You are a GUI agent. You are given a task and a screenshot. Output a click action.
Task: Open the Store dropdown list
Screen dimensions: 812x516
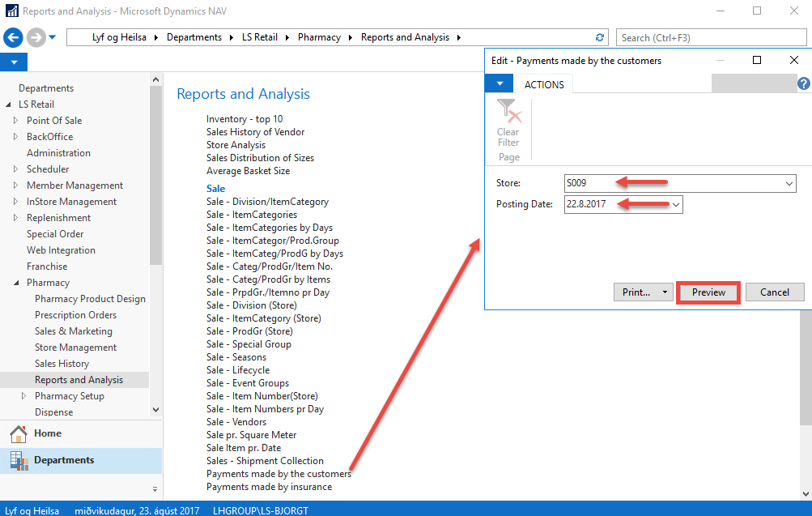(x=789, y=184)
